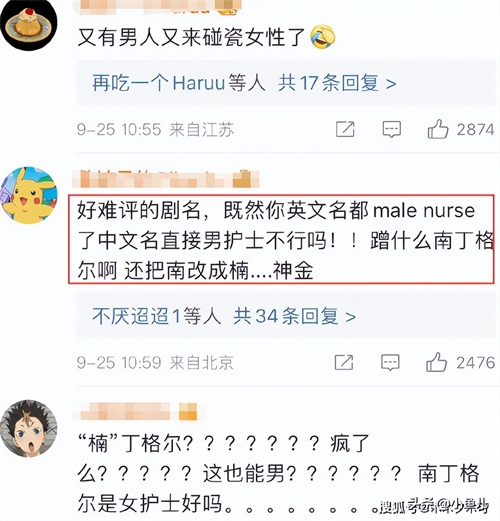Screen dimensions: 500x521
Task: Open blurred username above 楠丁格尔 comment
Action: 139,411
